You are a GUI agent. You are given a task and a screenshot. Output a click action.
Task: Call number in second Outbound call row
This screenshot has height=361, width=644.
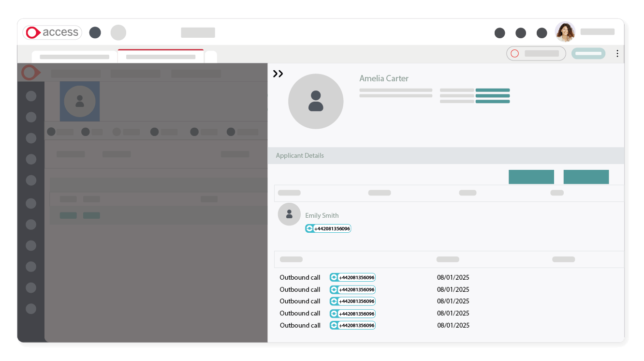352,289
